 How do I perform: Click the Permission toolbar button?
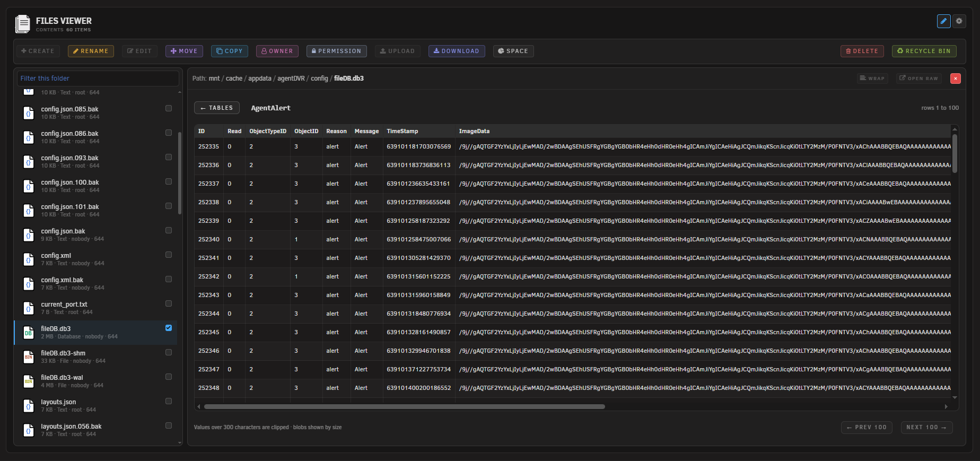click(x=336, y=51)
